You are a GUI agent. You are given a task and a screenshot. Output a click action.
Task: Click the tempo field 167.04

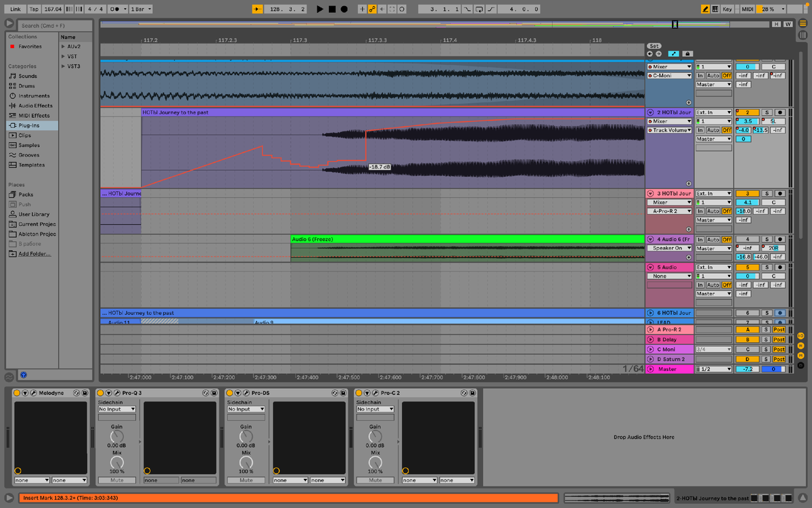coord(52,9)
